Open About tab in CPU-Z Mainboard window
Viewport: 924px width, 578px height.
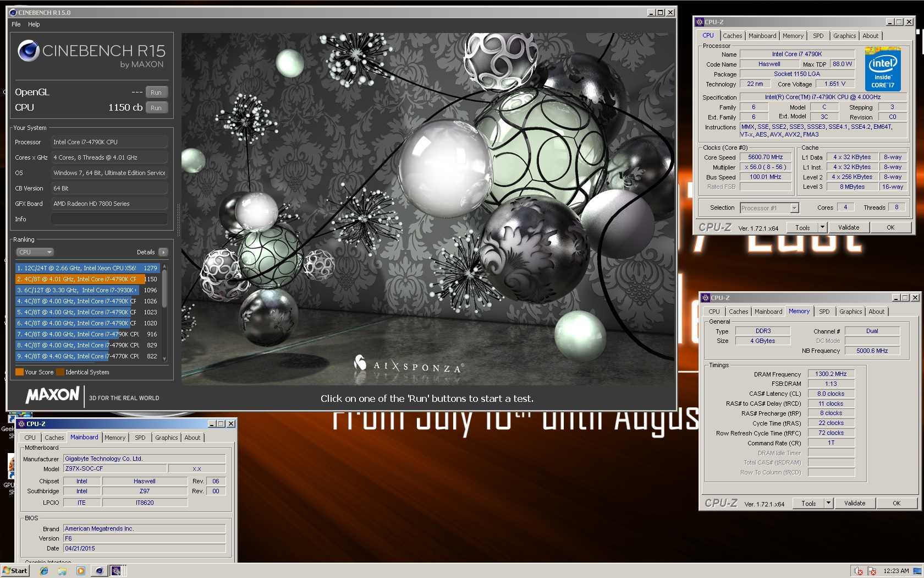click(192, 438)
